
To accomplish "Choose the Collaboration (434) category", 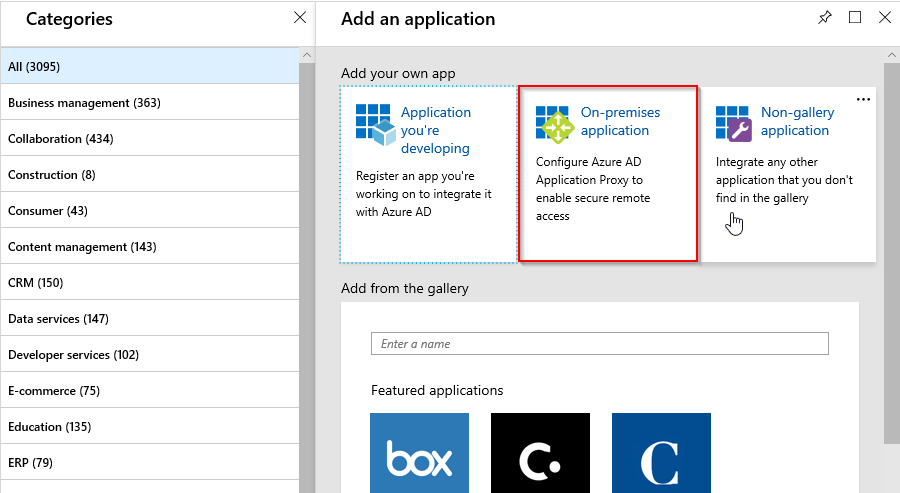I will click(x=149, y=139).
